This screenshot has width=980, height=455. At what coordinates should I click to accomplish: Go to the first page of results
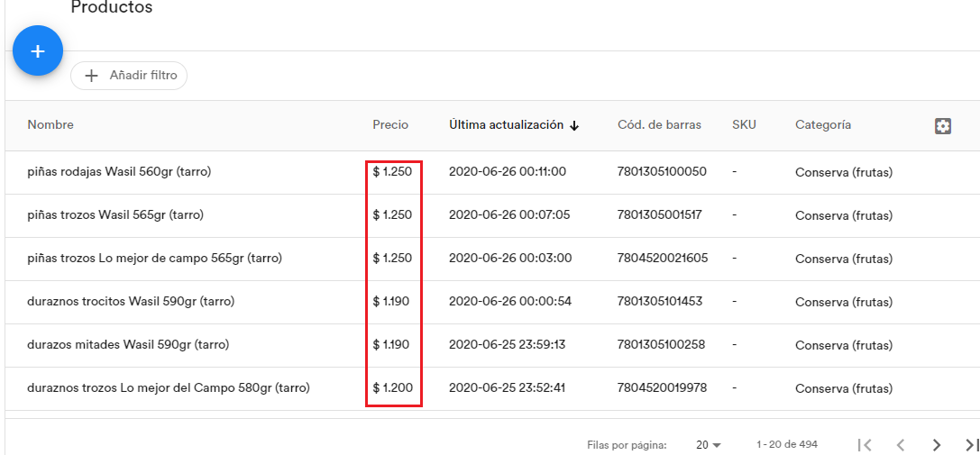click(x=865, y=444)
